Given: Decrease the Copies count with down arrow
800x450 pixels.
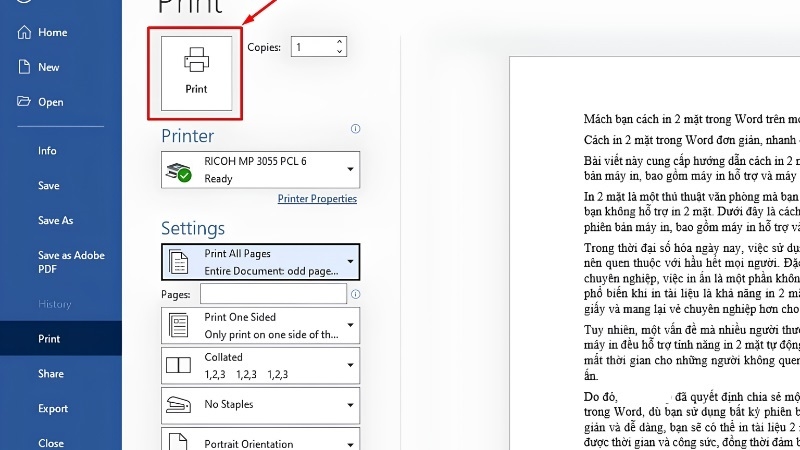Looking at the screenshot, I should [x=339, y=51].
